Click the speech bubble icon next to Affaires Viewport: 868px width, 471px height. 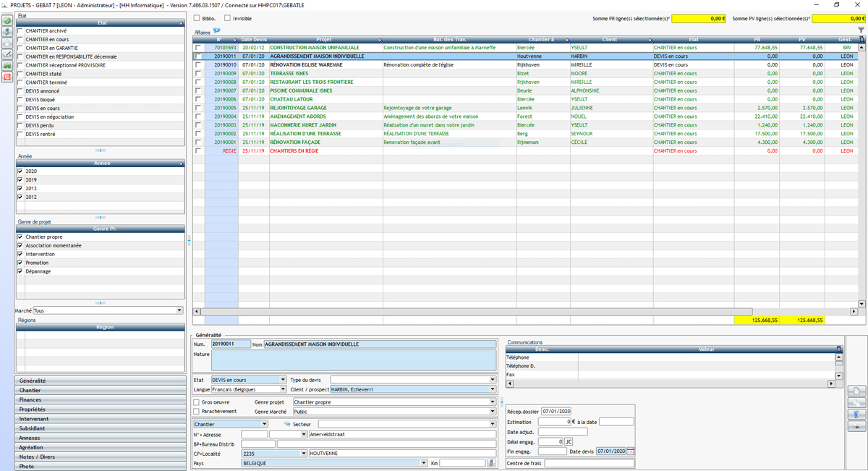click(x=217, y=31)
